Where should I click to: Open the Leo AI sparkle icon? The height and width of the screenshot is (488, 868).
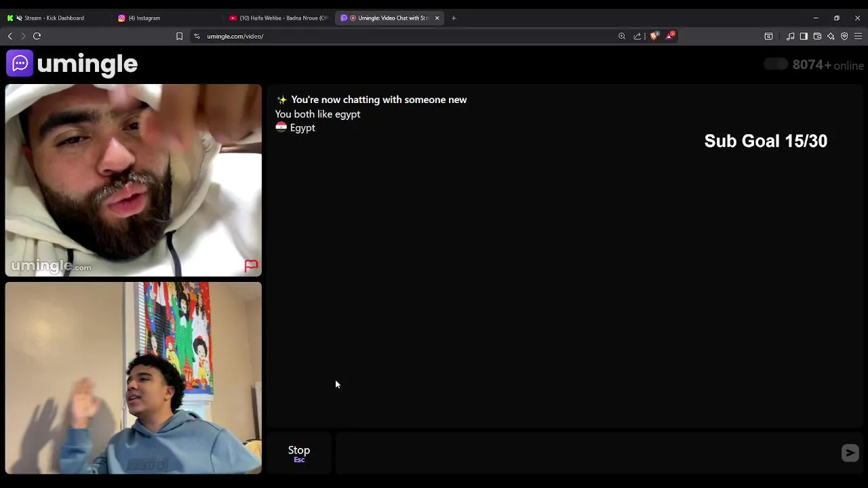coord(831,36)
